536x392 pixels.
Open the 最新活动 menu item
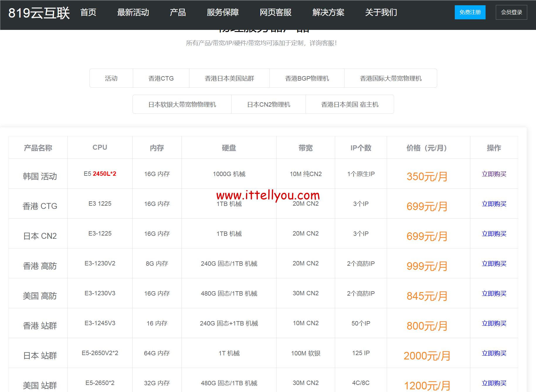[133, 12]
